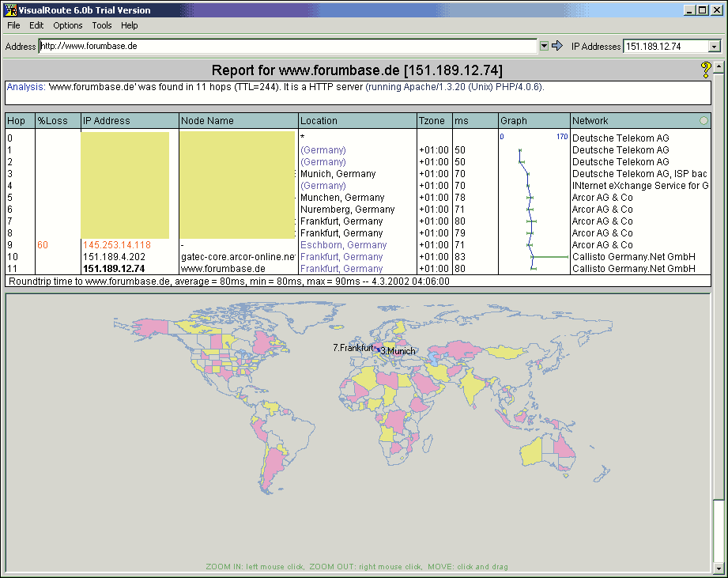Click the 83 ms value for hop 10
Image resolution: width=728 pixels, height=578 pixels.
pos(460,257)
